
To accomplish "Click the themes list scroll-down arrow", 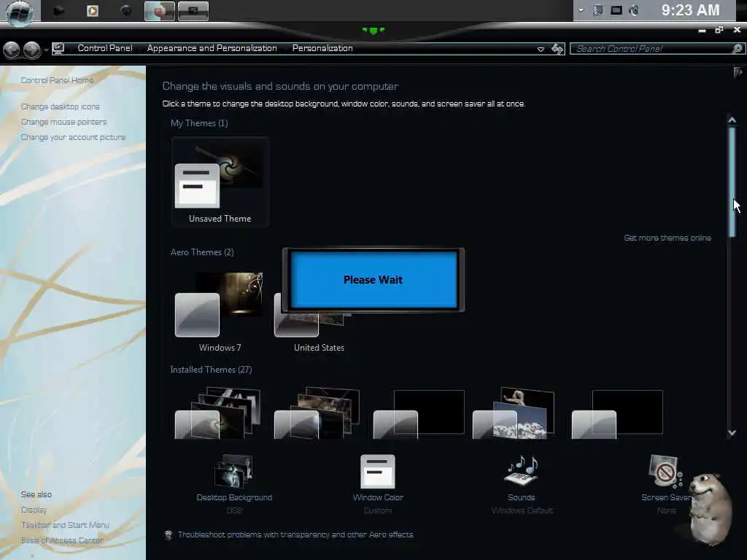I will tap(732, 433).
